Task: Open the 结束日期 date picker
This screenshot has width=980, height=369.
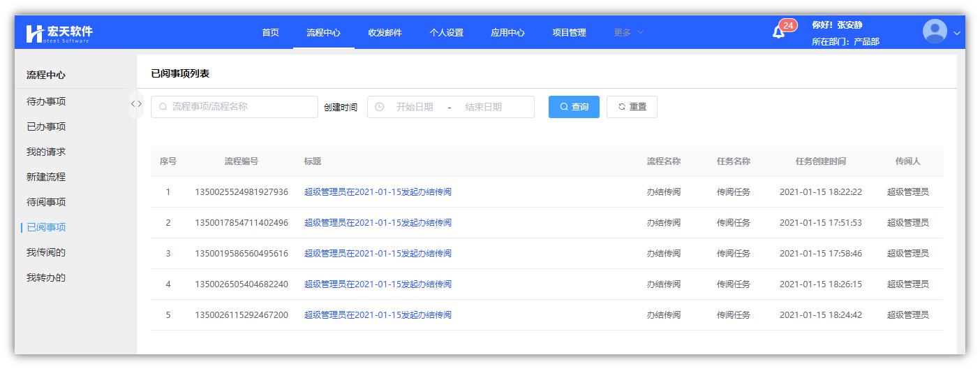Action: click(x=483, y=107)
